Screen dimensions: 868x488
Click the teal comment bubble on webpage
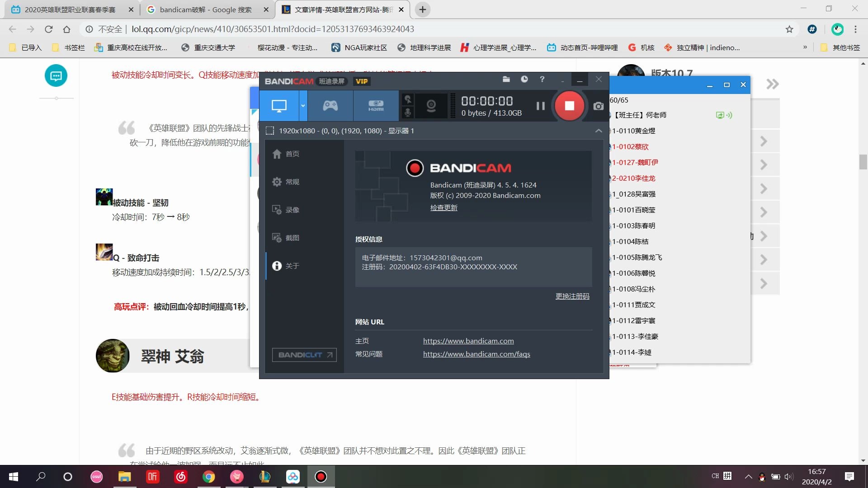(56, 75)
